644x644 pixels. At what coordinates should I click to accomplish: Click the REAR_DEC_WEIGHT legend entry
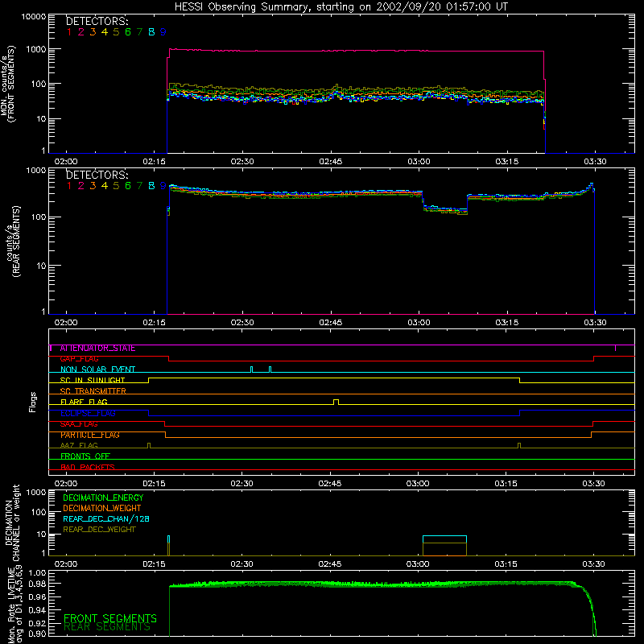coord(99,530)
